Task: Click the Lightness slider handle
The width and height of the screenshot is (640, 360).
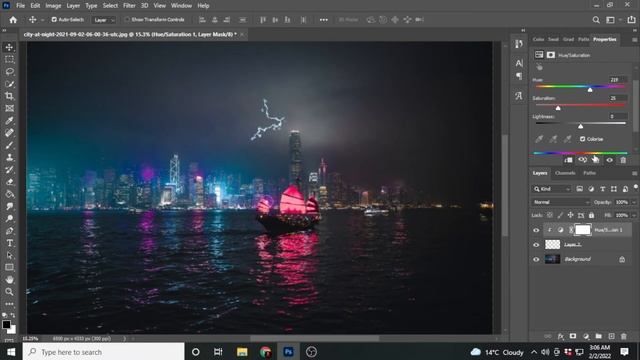Action: pos(580,126)
